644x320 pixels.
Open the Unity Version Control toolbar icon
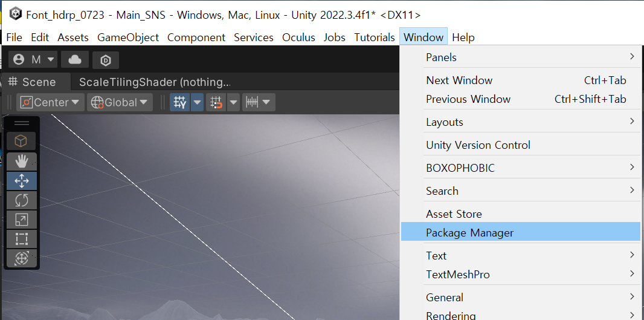(106, 60)
